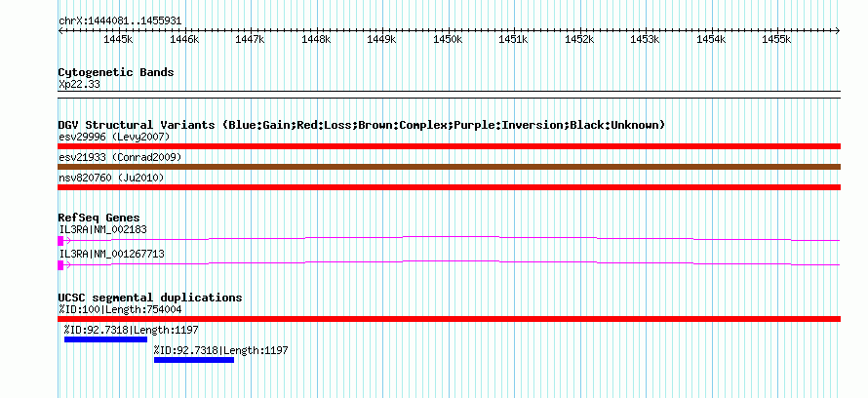Click the 1454k ruler tick label

pos(711,40)
